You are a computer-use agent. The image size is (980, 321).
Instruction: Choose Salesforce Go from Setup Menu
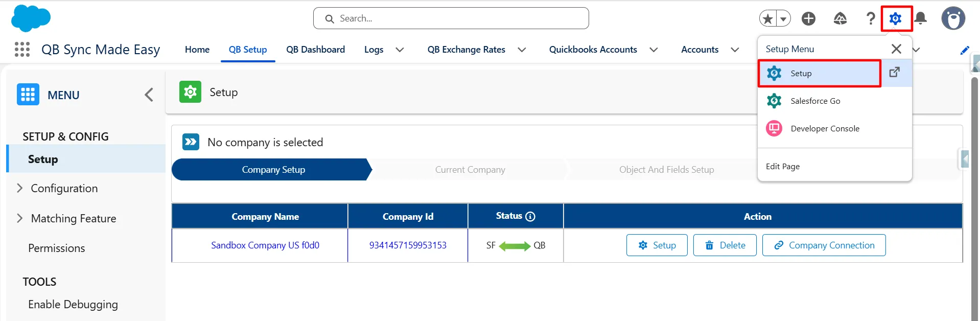(835, 101)
